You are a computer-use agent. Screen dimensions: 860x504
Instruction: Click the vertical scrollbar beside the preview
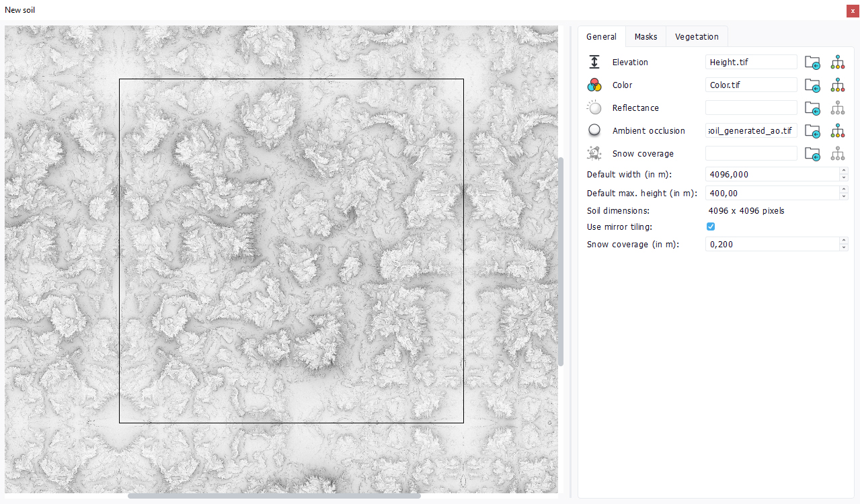[561, 262]
